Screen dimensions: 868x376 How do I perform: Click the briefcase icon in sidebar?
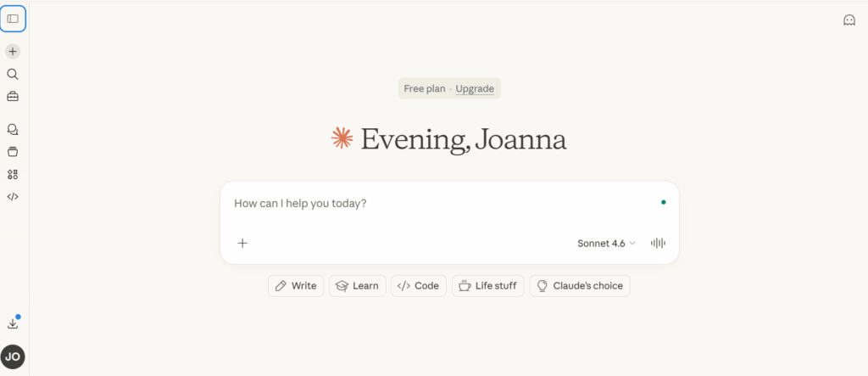13,96
